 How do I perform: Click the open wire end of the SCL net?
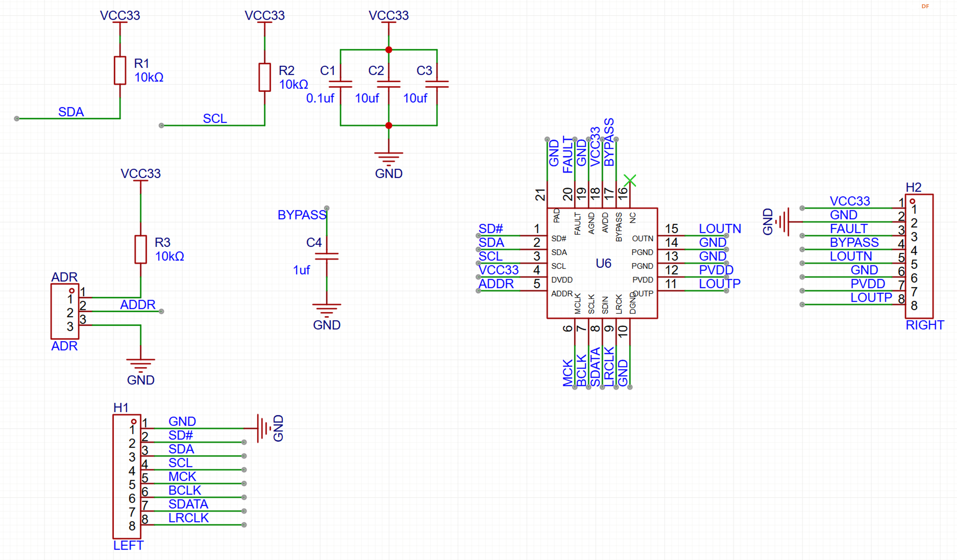161,126
